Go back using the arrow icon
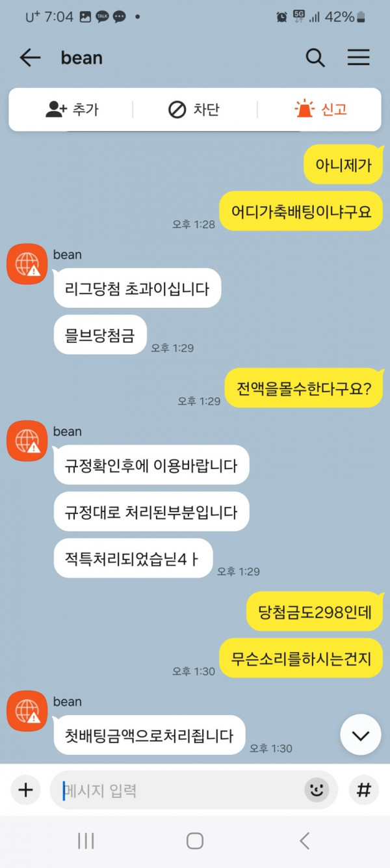This screenshot has height=868, width=390. point(30,58)
